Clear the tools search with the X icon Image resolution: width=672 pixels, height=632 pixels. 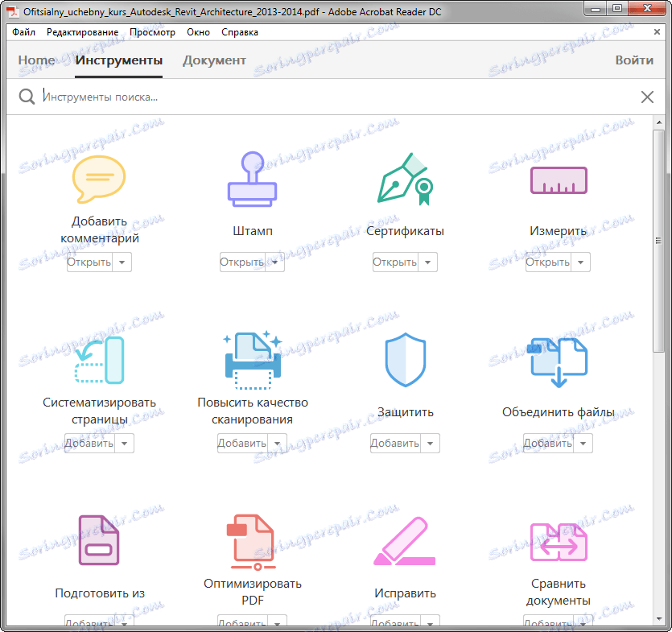(x=647, y=97)
